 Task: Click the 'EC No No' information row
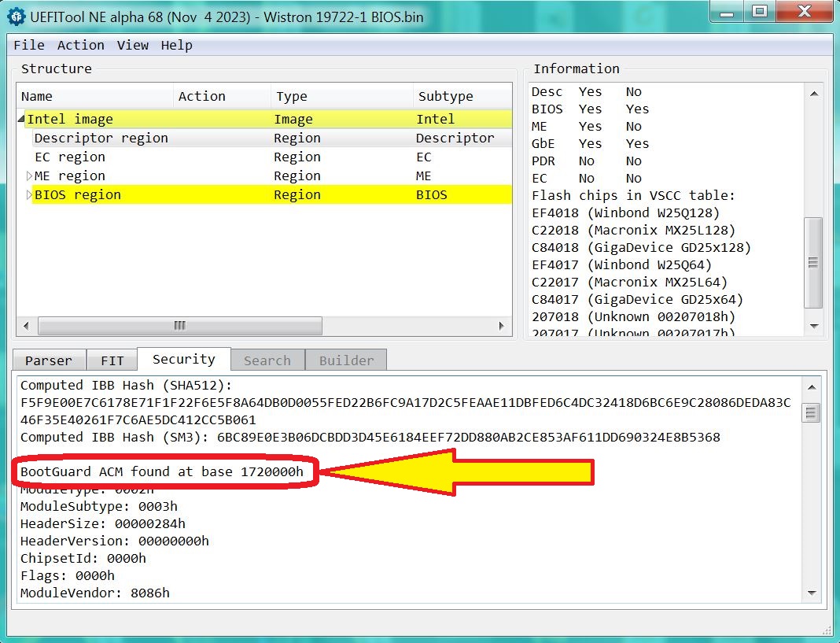587,178
